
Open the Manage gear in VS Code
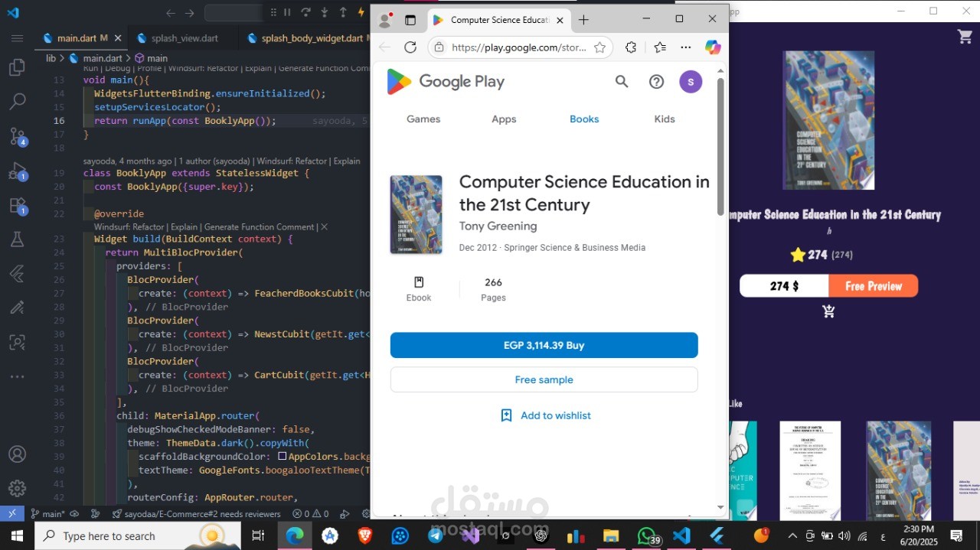17,488
